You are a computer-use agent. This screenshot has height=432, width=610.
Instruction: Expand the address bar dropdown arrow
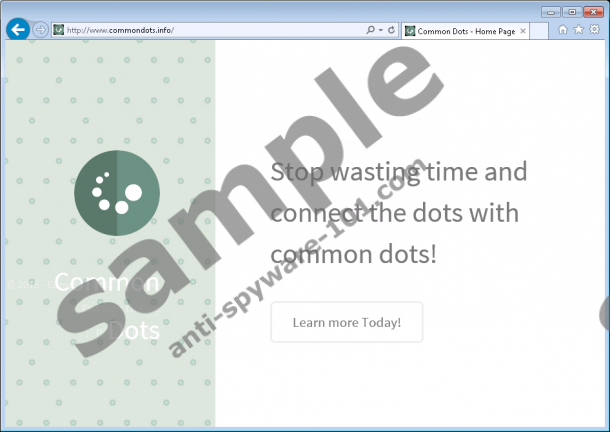pyautogui.click(x=381, y=30)
